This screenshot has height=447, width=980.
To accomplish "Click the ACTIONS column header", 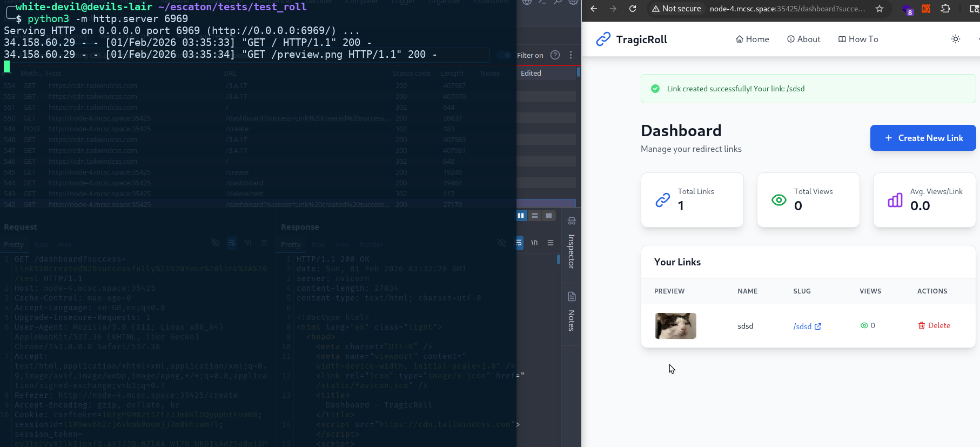I will coord(932,291).
